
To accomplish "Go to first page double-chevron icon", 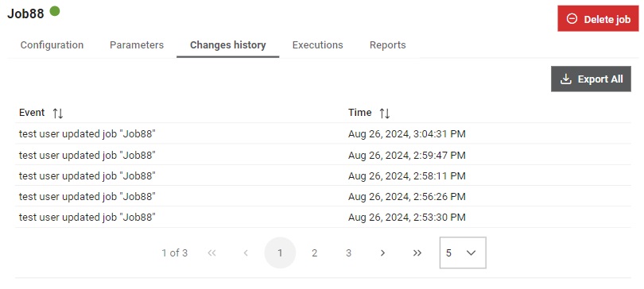I will click(x=212, y=253).
